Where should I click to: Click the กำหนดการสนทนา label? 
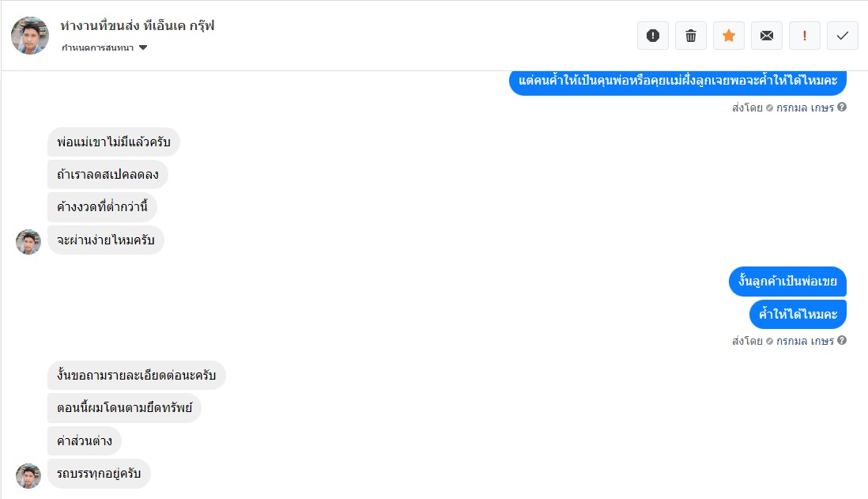pyautogui.click(x=97, y=48)
